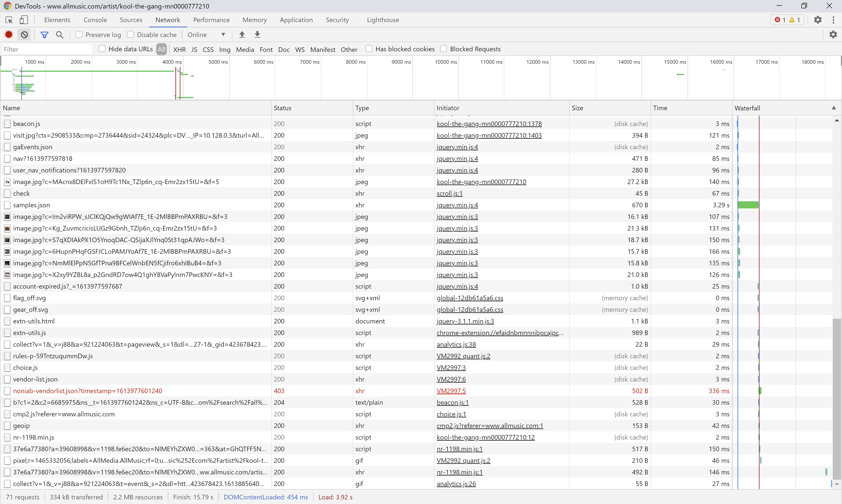Enable the Preserve log checkbox

tap(79, 34)
